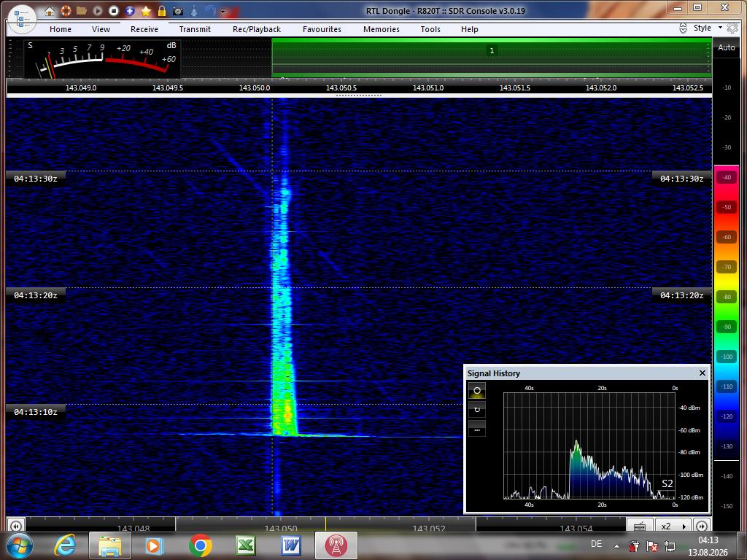Click the network tray icon
Image resolution: width=747 pixels, height=560 pixels.
[670, 545]
